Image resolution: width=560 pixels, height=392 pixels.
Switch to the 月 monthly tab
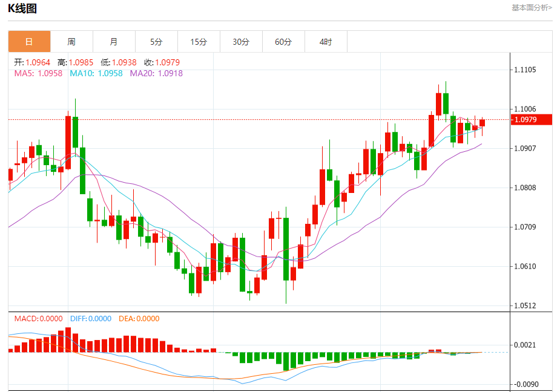click(114, 42)
